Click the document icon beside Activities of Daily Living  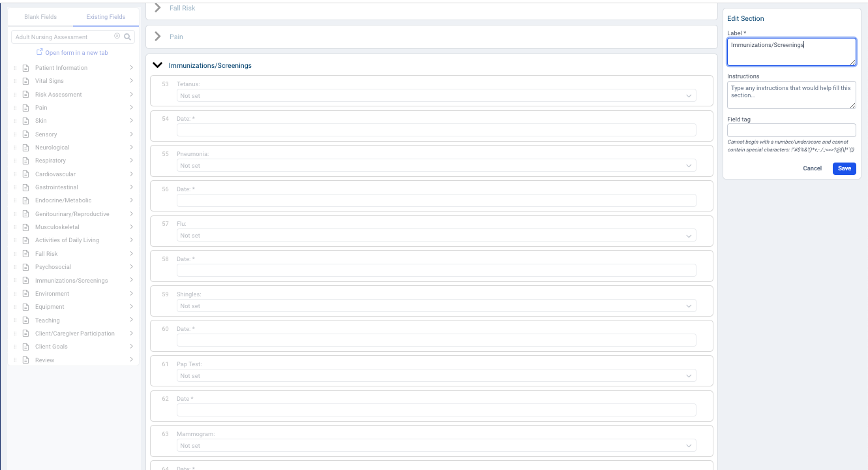point(26,240)
